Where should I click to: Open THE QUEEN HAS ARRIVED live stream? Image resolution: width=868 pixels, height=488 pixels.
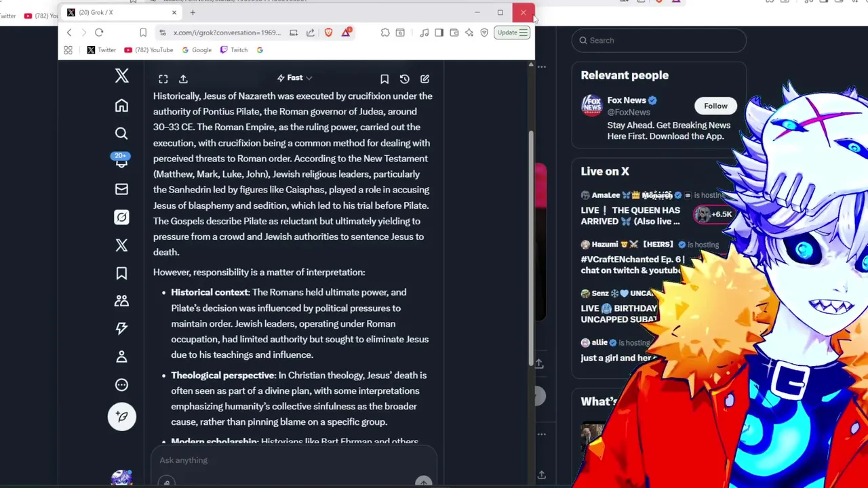pyautogui.click(x=631, y=216)
